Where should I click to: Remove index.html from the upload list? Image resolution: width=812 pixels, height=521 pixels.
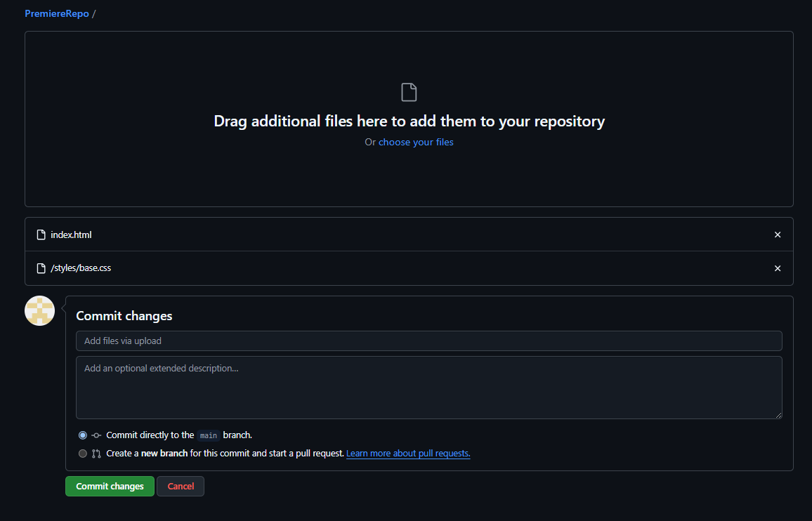click(x=778, y=234)
